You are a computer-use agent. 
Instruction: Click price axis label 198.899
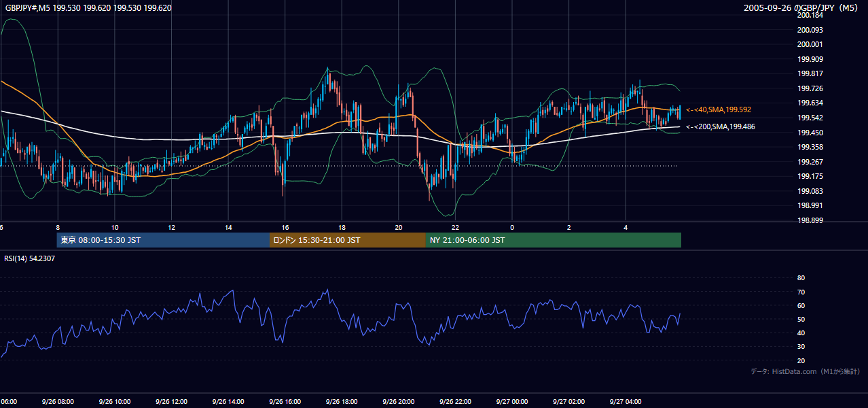[810, 220]
